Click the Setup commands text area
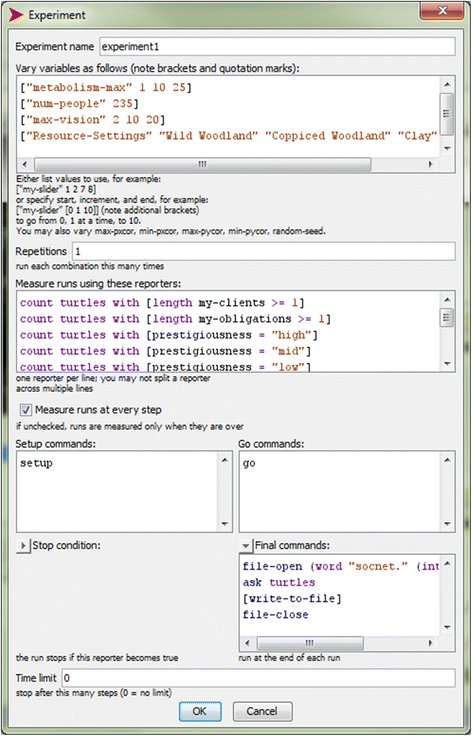The height and width of the screenshot is (736, 472). coord(117,491)
